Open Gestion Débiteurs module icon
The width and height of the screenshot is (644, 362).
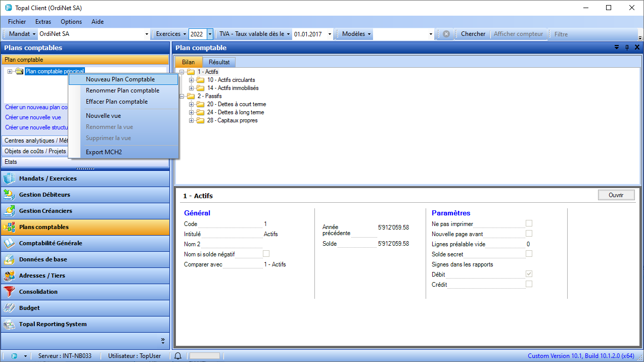point(10,195)
